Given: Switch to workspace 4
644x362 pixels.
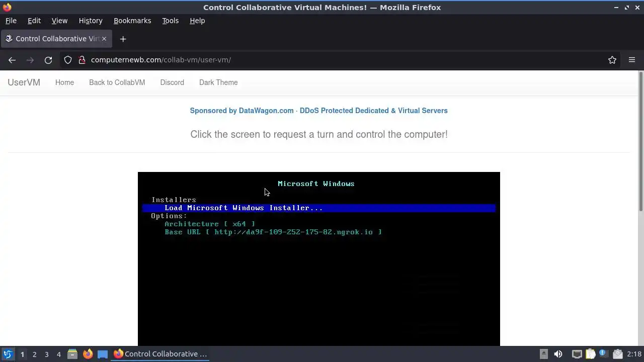Looking at the screenshot, I should pyautogui.click(x=58, y=354).
